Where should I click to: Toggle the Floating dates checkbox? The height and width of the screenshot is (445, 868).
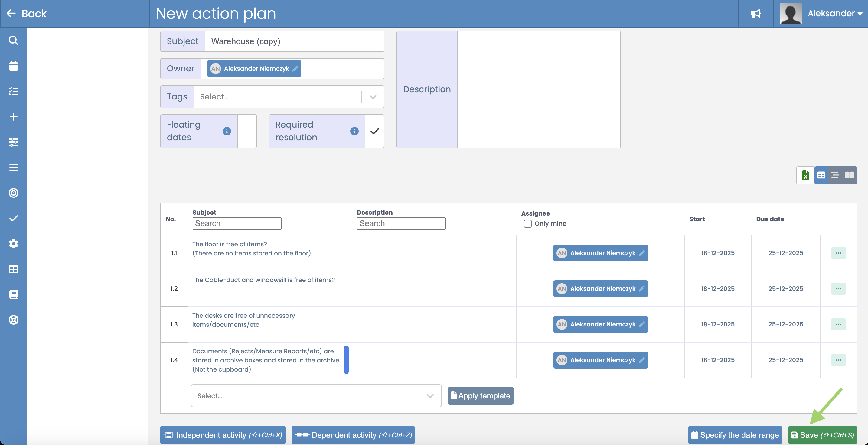[247, 131]
